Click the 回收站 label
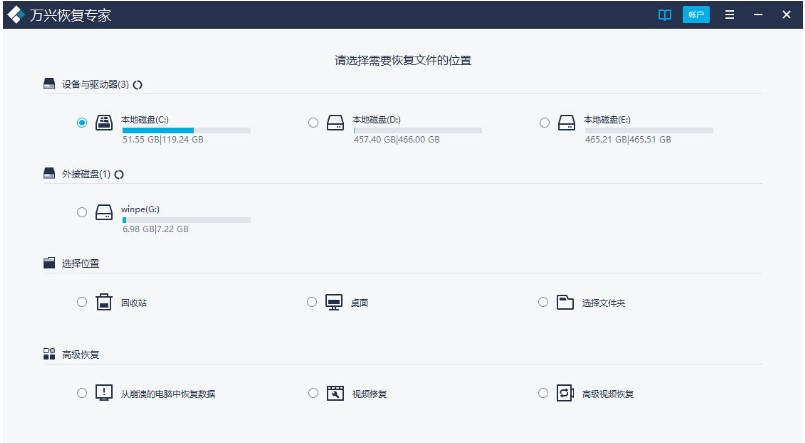The width and height of the screenshot is (805, 443). pos(134,303)
